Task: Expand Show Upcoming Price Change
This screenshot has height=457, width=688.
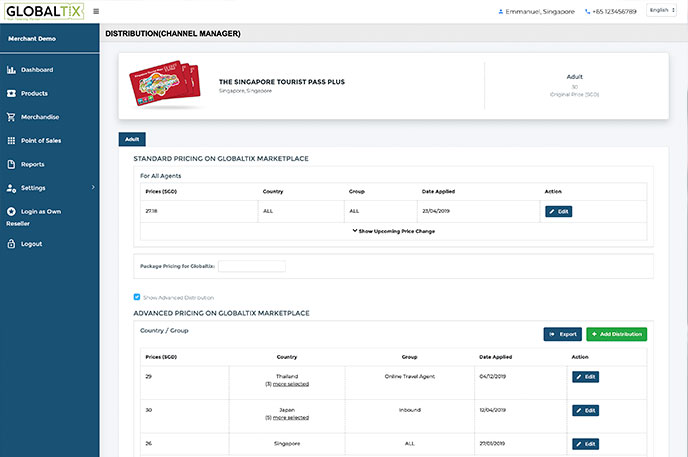Action: (394, 231)
